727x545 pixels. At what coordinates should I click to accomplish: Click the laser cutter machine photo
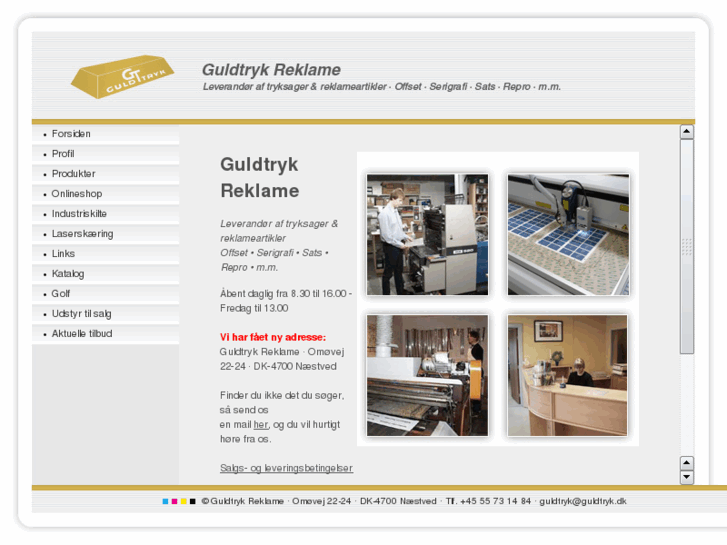[568, 234]
